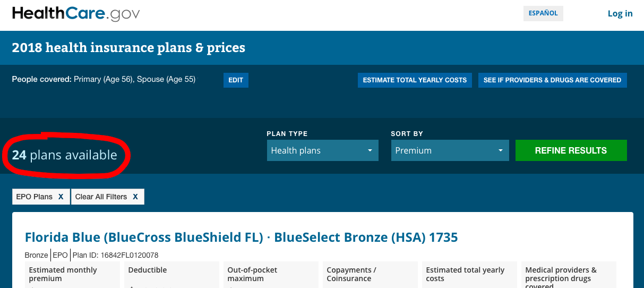Click the 24 plans available text
The width and height of the screenshot is (644, 288).
point(65,155)
